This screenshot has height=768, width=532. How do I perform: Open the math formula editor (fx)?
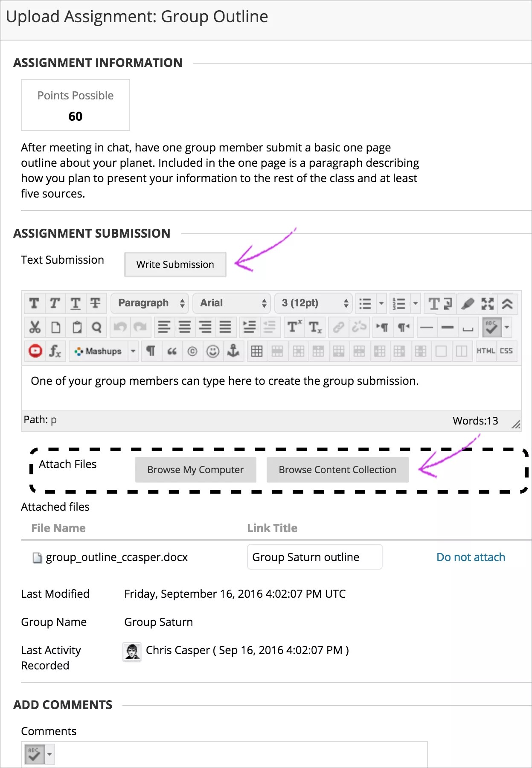[55, 351]
